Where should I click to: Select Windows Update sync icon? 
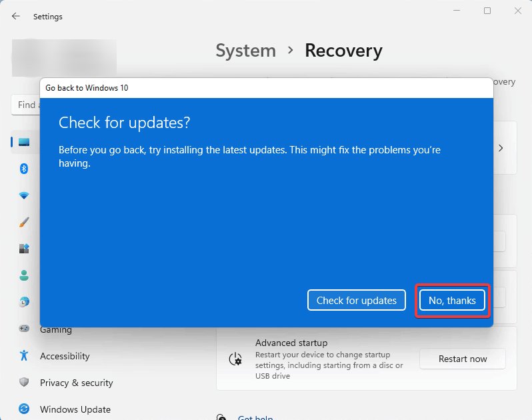coord(24,409)
